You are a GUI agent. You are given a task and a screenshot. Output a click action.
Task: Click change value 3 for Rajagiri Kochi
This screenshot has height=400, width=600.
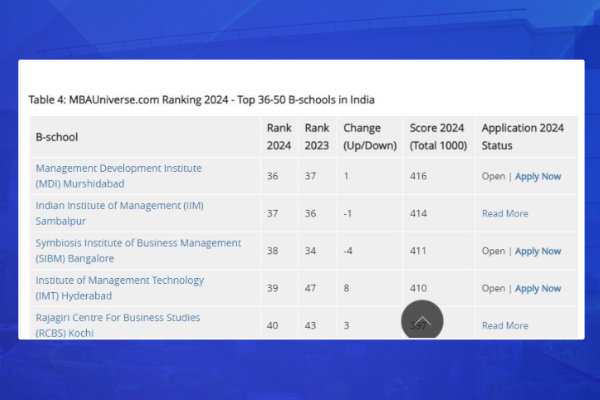pyautogui.click(x=346, y=325)
